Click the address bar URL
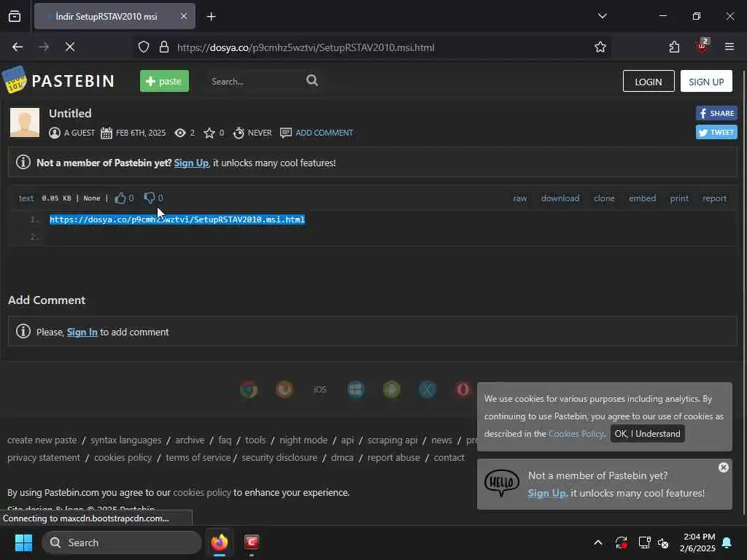 pos(306,47)
